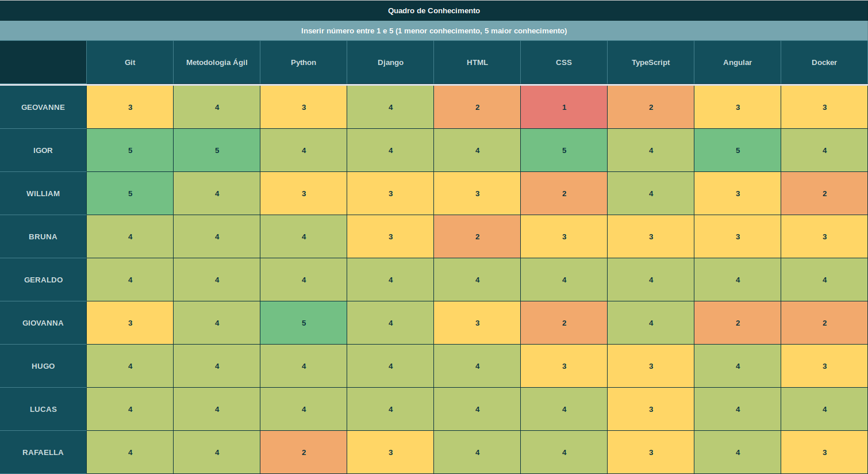Click the CSS column header
Viewport: 868px width, 474px height.
(564, 62)
